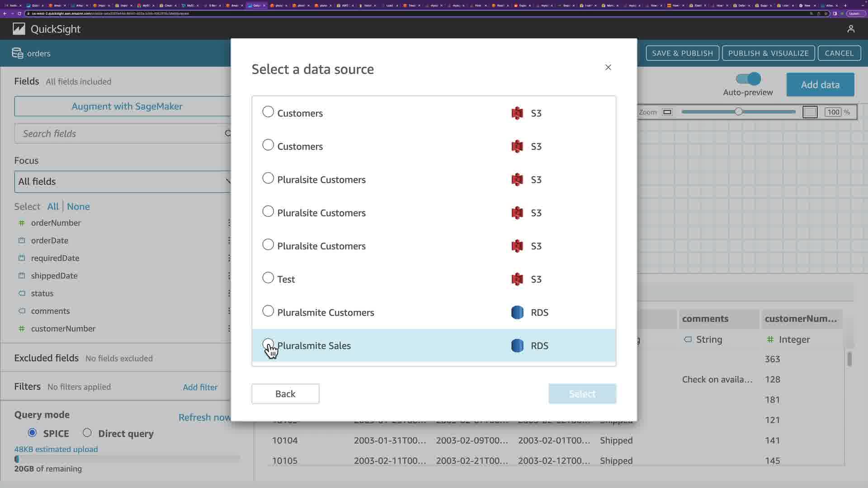This screenshot has height=488, width=868.
Task: Click the RDS icon for Pluralsmite Customers
Action: (x=517, y=312)
